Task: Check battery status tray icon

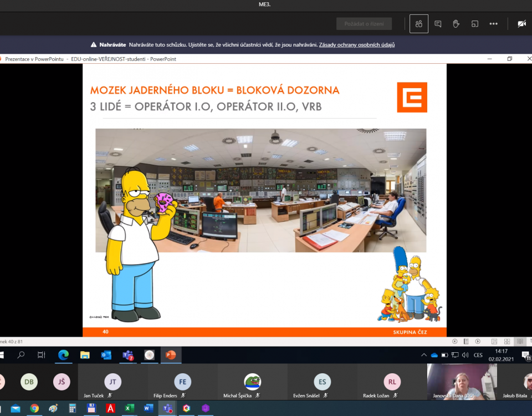Action: (x=444, y=355)
